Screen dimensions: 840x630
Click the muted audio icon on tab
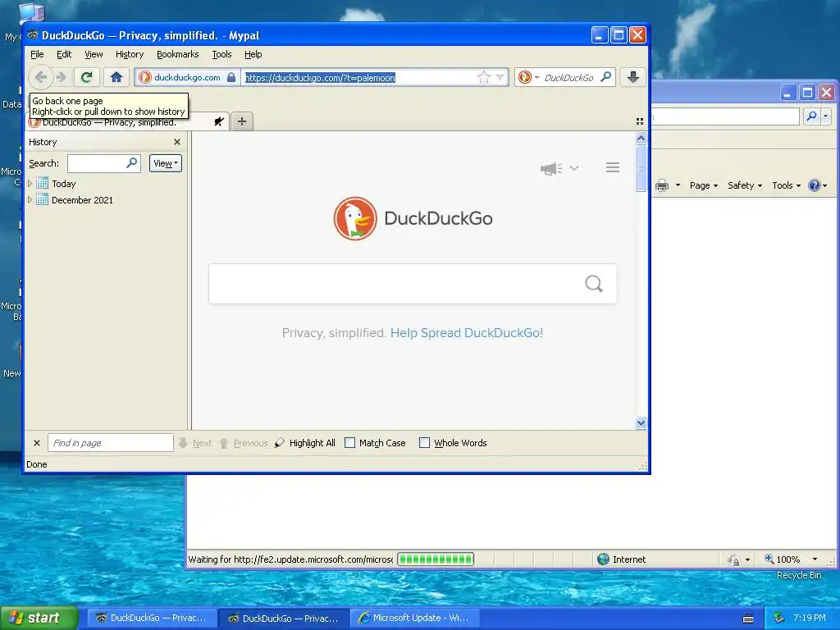point(218,121)
